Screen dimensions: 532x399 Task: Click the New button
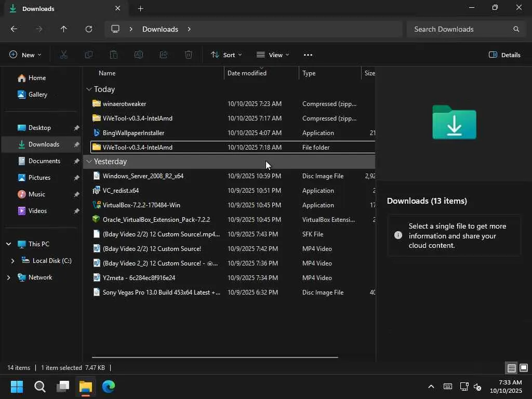[x=25, y=55]
